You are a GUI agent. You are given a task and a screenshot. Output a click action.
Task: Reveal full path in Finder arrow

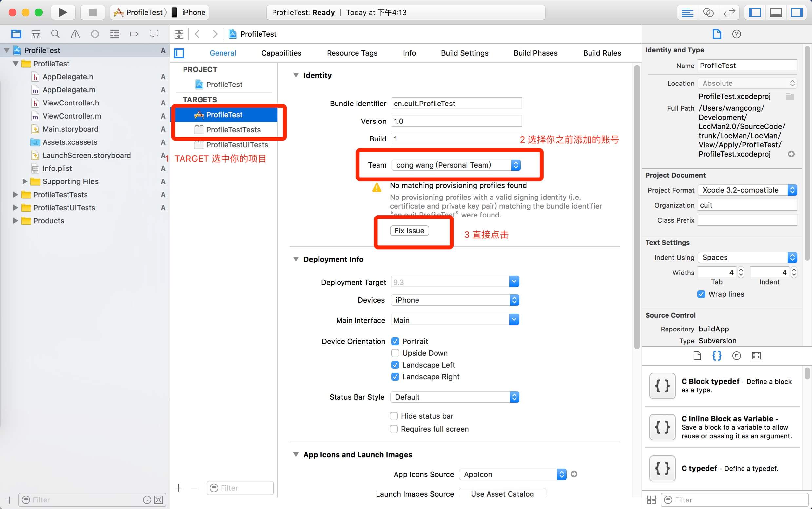[791, 154]
